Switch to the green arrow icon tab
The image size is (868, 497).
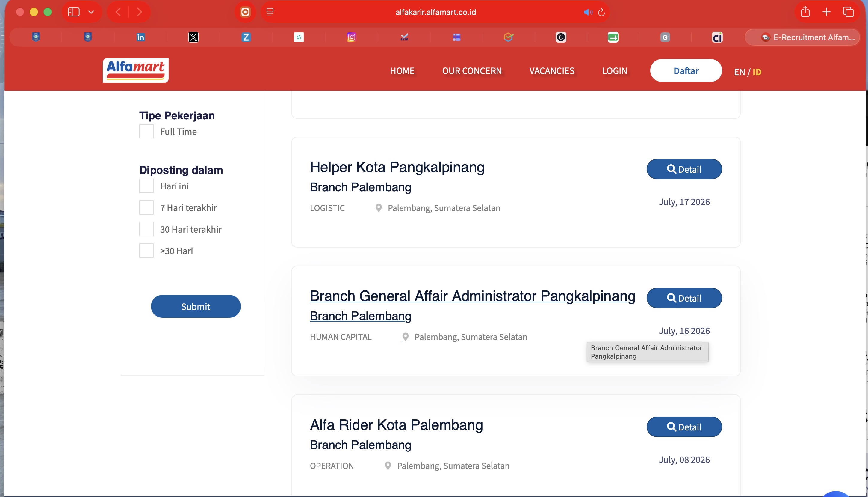(613, 37)
